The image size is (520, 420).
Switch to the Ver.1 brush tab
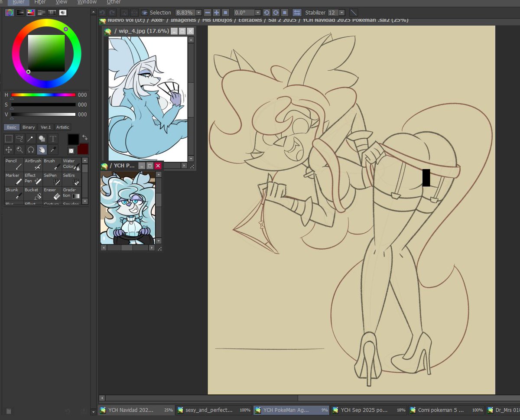(45, 127)
